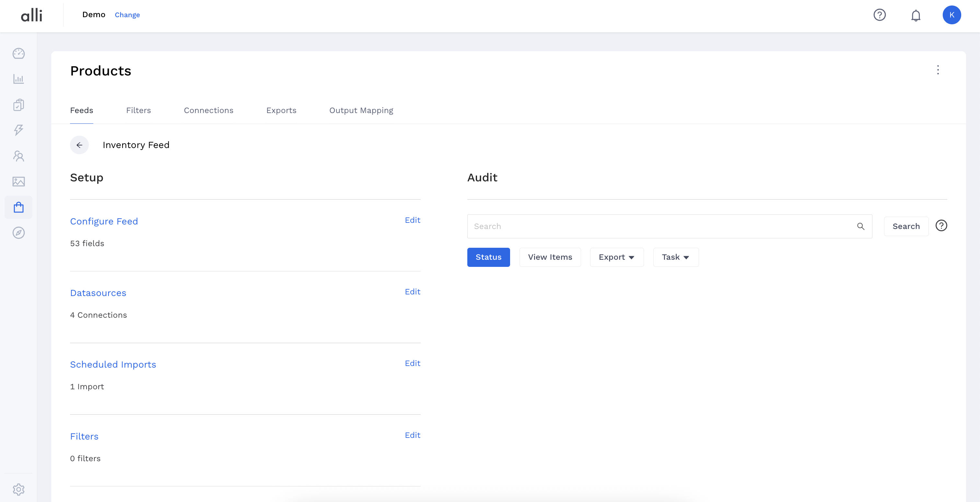This screenshot has width=980, height=502.
Task: Click the compass explore sidebar icon
Action: pyautogui.click(x=18, y=233)
